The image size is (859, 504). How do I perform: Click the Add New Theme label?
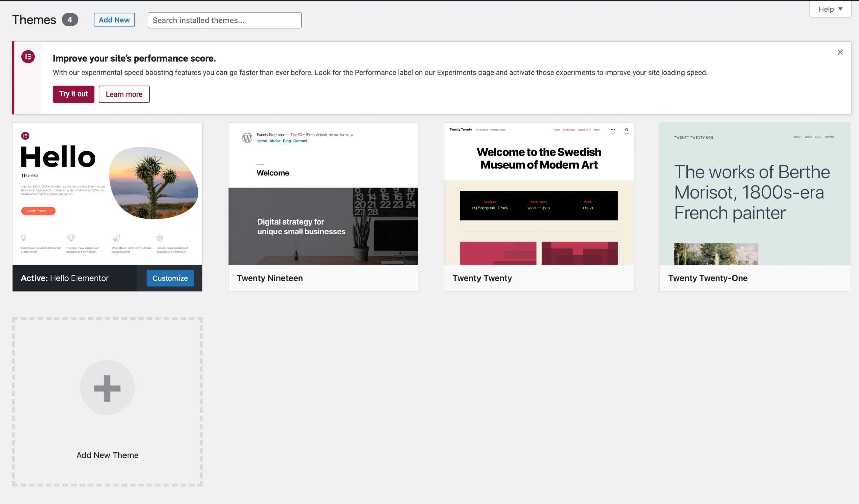[107, 455]
